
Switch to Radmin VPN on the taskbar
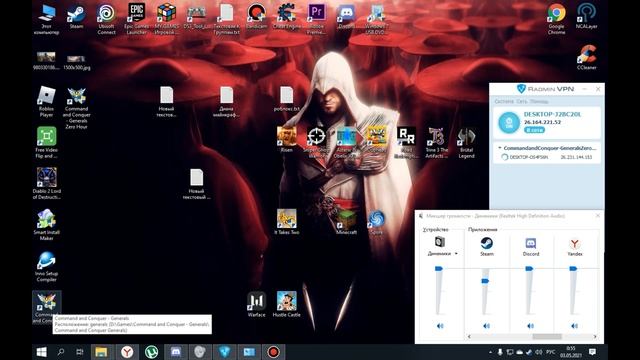tap(224, 352)
